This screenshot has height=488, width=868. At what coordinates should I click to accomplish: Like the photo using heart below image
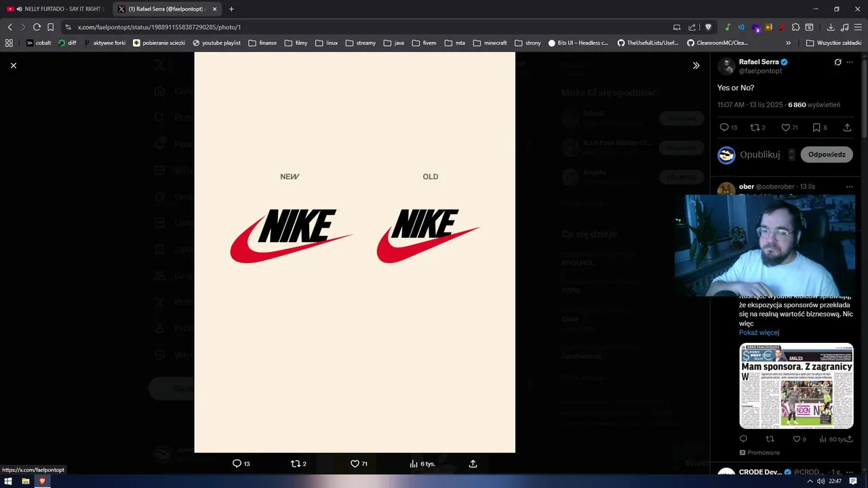355,464
